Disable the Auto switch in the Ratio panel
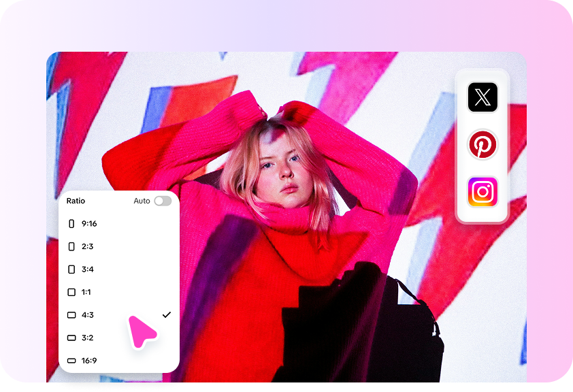The width and height of the screenshot is (573, 392). pyautogui.click(x=162, y=201)
